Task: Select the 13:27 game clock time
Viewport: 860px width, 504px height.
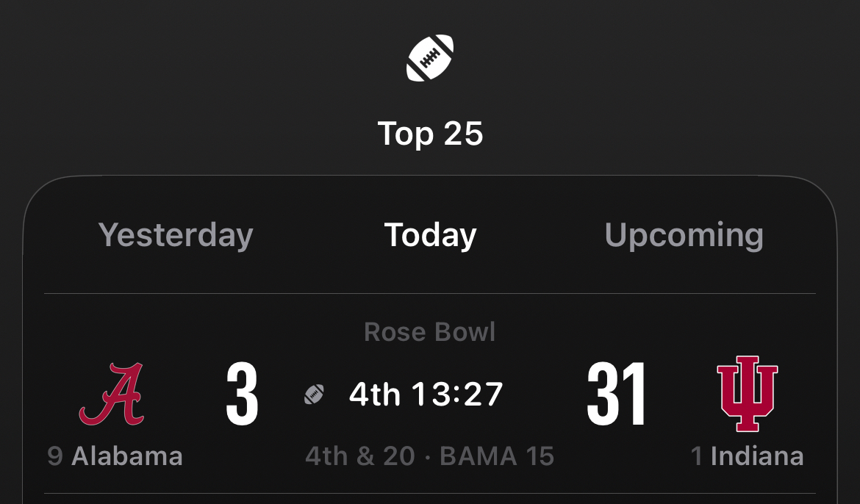Action: point(457,395)
